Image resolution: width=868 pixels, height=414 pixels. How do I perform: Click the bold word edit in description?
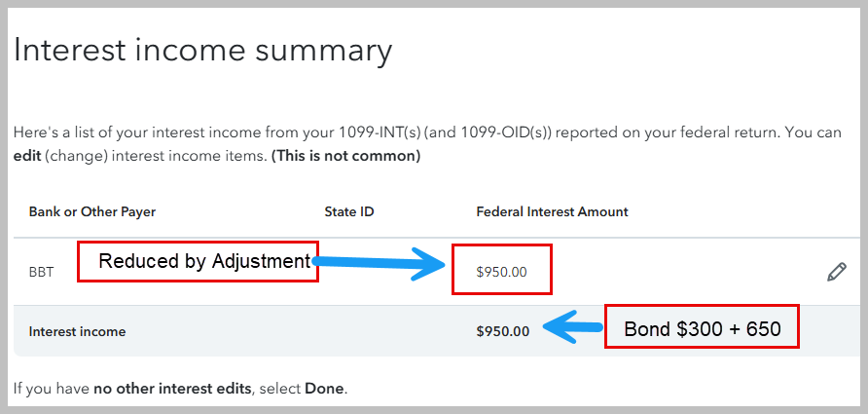coord(26,156)
